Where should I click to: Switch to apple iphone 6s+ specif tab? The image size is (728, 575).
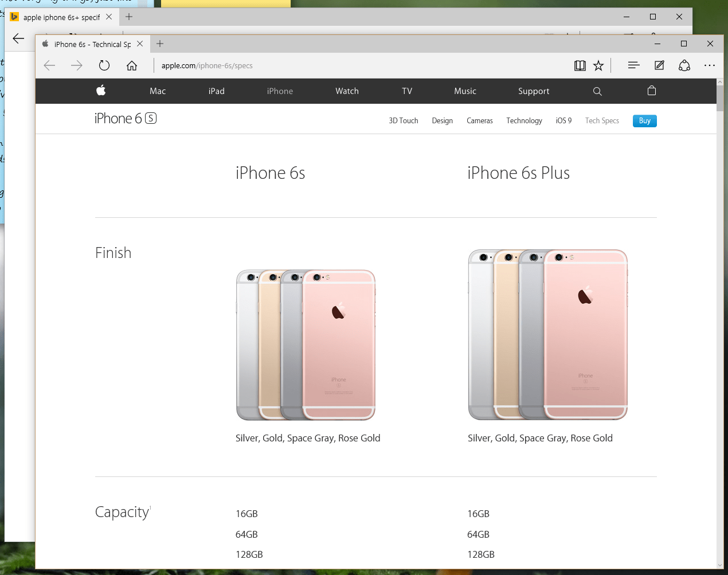62,17
